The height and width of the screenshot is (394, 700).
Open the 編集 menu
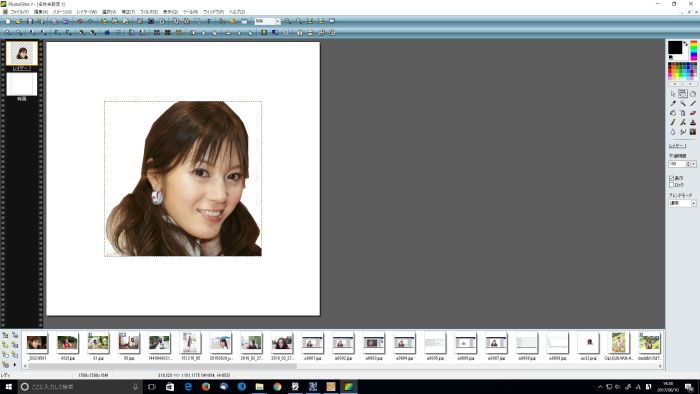[x=41, y=12]
